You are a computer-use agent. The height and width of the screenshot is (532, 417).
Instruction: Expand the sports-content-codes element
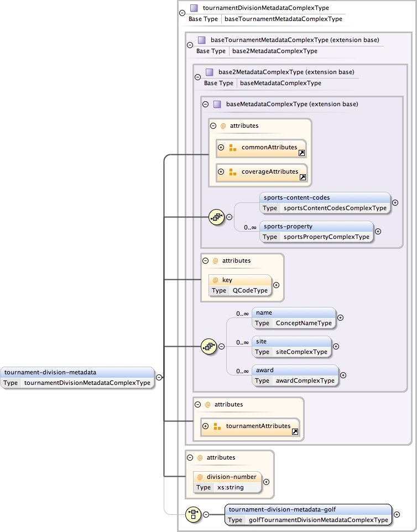coord(395,202)
